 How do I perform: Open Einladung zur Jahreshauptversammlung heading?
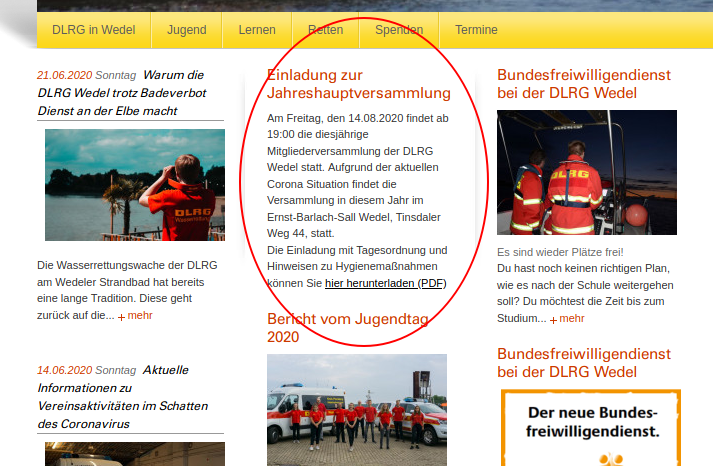pyautogui.click(x=358, y=84)
